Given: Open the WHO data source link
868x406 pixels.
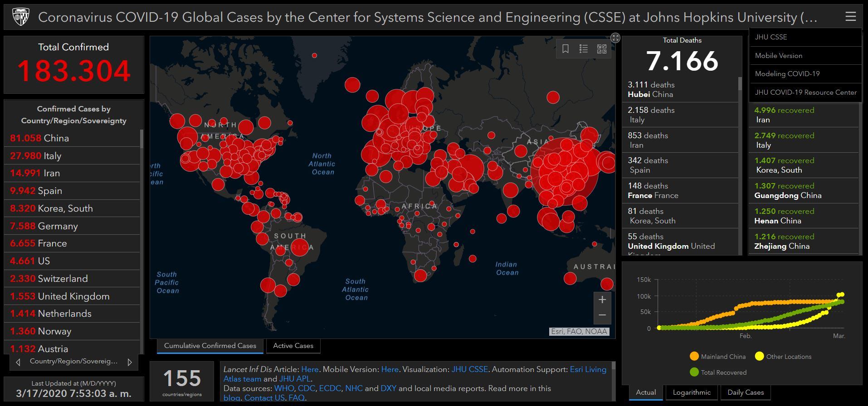Looking at the screenshot, I should coord(284,388).
